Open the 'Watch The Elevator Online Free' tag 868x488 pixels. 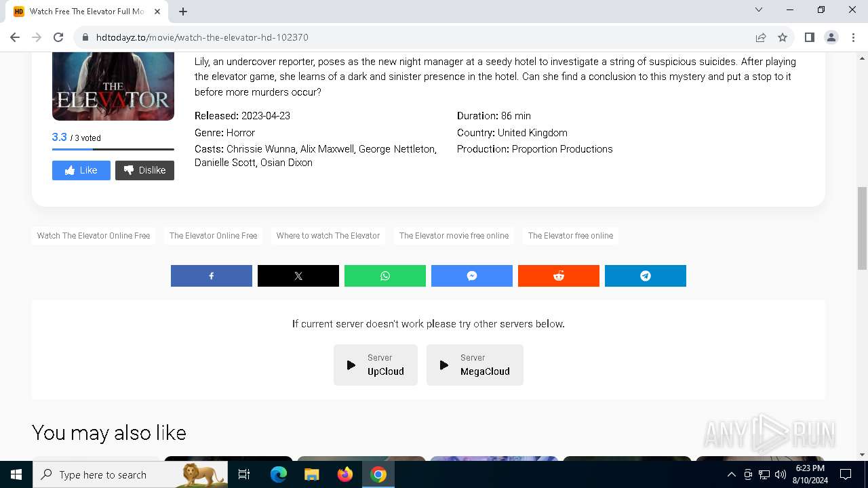(x=94, y=236)
